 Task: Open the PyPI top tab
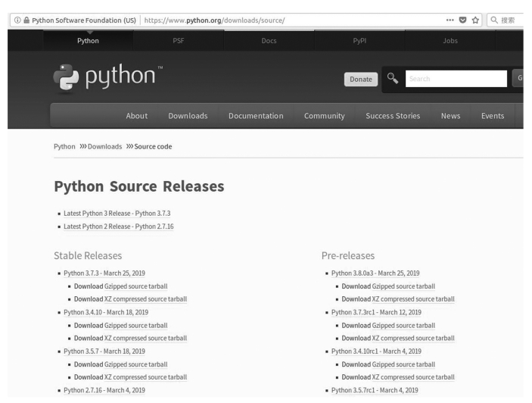point(359,41)
